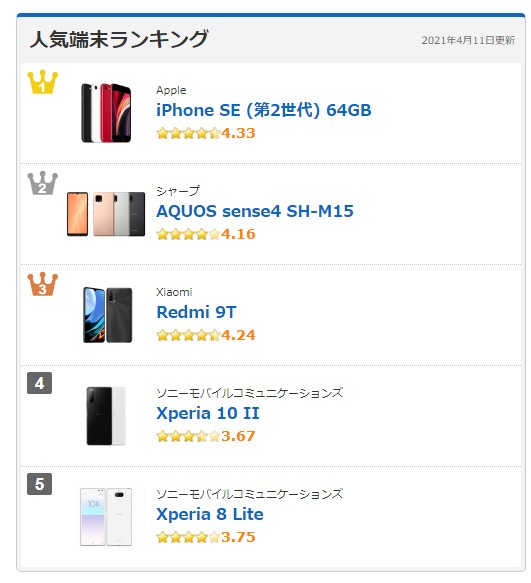Click the Redmi 9T 4.24 rating score
Image resolution: width=531 pixels, height=583 pixels.
coord(238,335)
